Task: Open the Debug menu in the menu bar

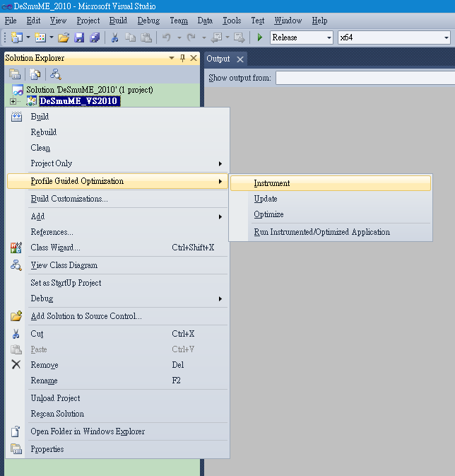Action: click(x=148, y=21)
